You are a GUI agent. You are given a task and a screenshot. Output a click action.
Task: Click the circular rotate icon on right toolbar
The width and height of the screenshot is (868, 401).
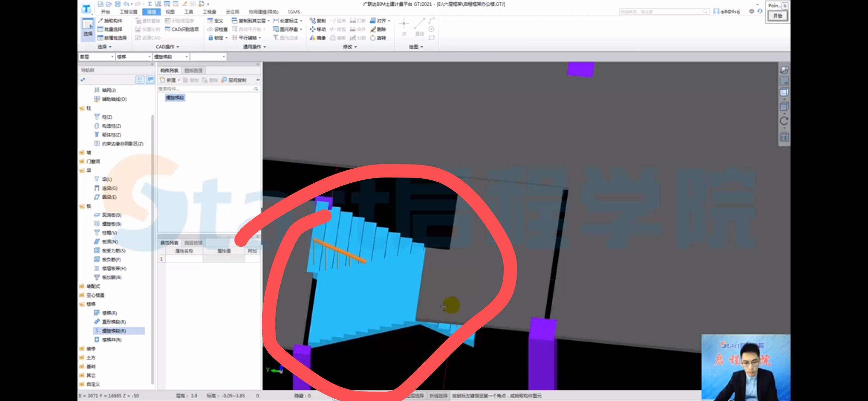pyautogui.click(x=784, y=121)
